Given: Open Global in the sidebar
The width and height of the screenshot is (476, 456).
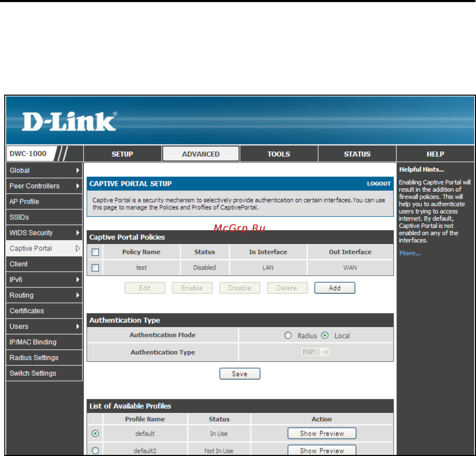Looking at the screenshot, I should pyautogui.click(x=44, y=170).
